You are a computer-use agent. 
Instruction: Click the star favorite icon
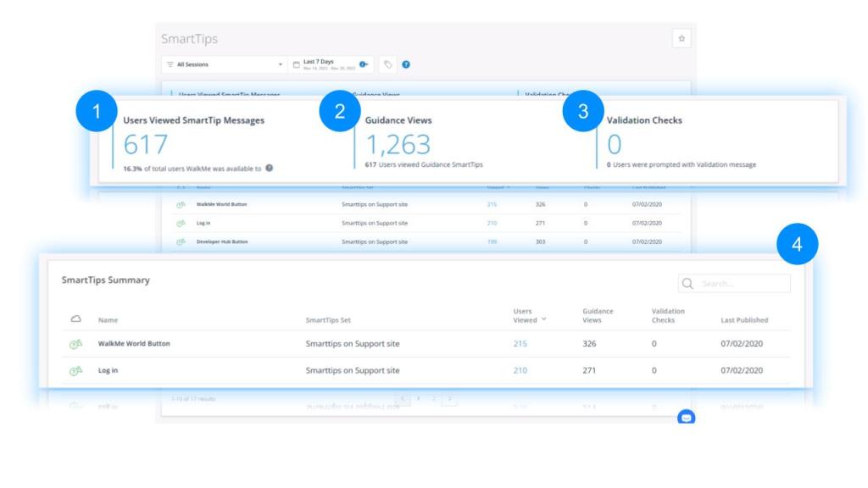coord(682,38)
